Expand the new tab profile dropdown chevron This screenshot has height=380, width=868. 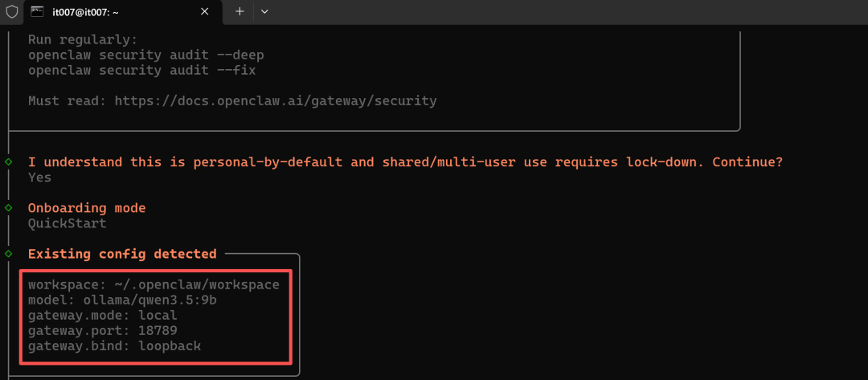click(x=264, y=11)
